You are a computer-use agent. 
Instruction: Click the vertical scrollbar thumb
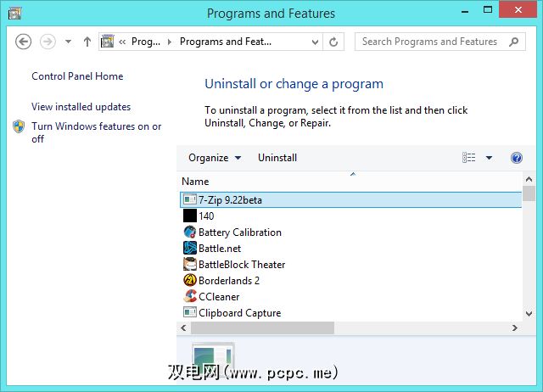point(529,193)
